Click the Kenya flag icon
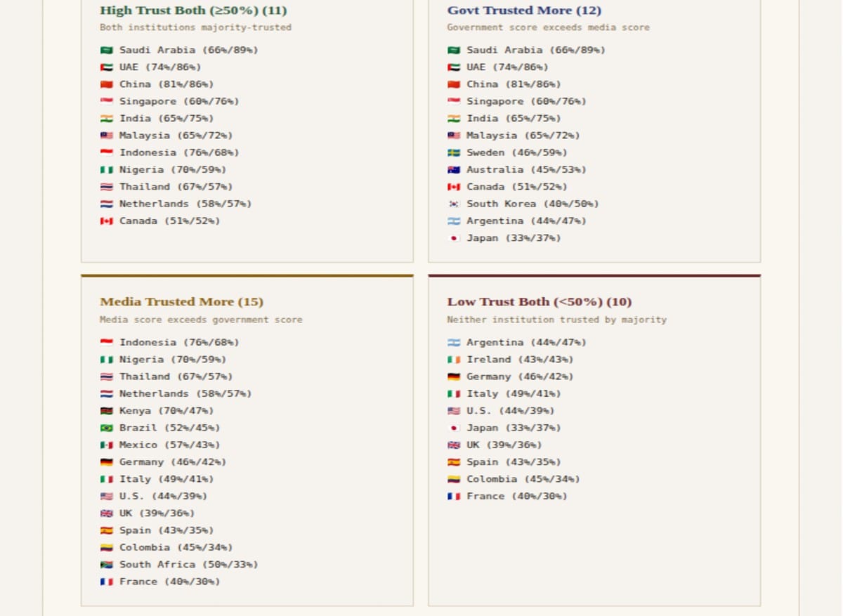Viewport: 843px width, 616px height. click(106, 411)
